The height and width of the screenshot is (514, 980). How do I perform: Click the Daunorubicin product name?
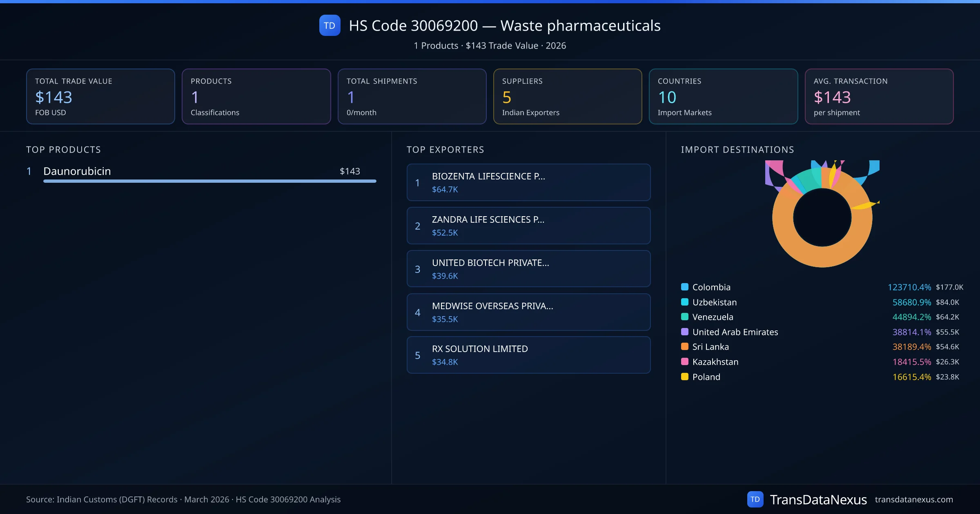click(x=77, y=171)
